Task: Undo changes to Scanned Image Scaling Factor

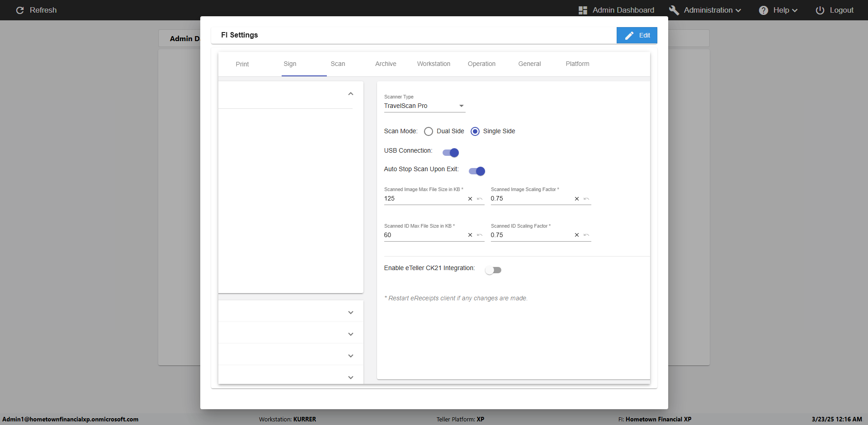Action: tap(586, 199)
